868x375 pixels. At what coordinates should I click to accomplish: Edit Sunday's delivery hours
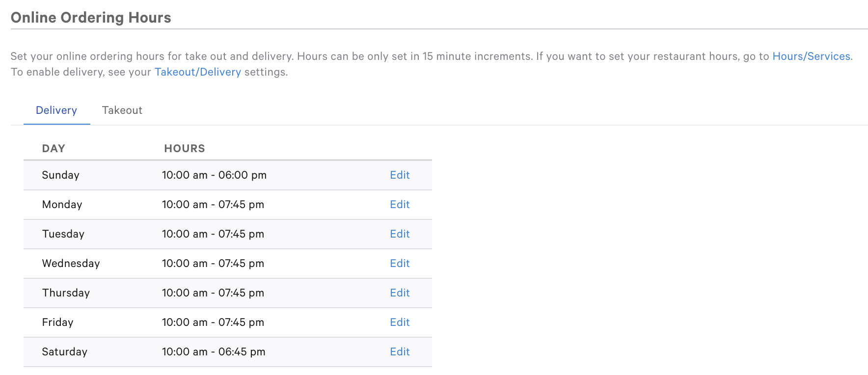pyautogui.click(x=399, y=175)
